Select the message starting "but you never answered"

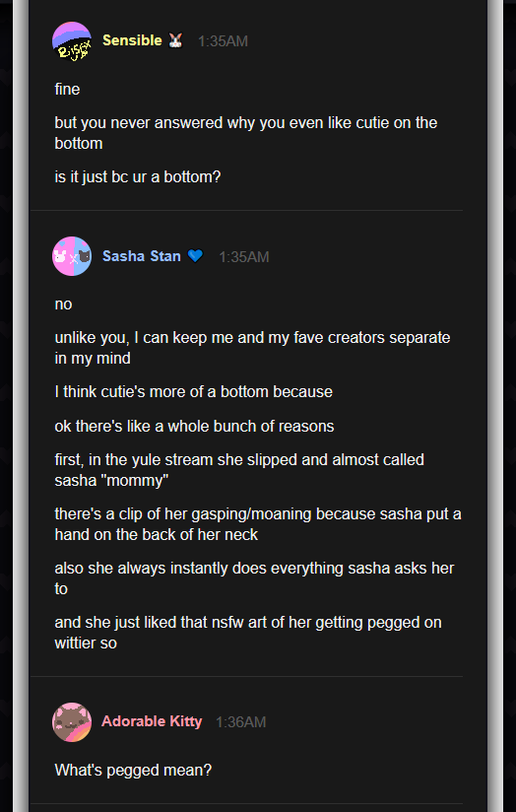[246, 133]
